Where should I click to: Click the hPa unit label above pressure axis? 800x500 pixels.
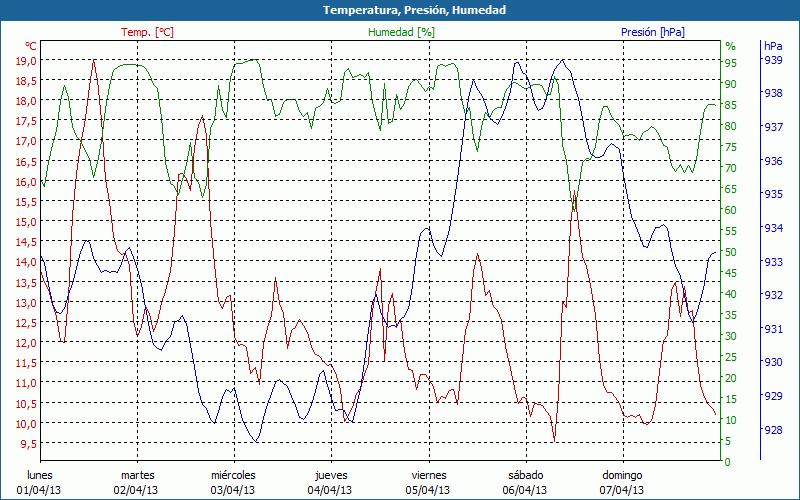coord(773,46)
